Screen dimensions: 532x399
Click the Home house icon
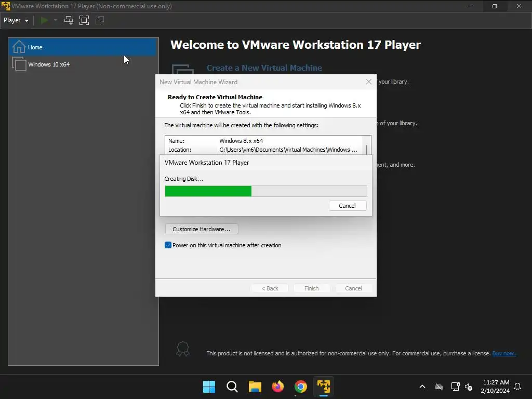pos(19,47)
